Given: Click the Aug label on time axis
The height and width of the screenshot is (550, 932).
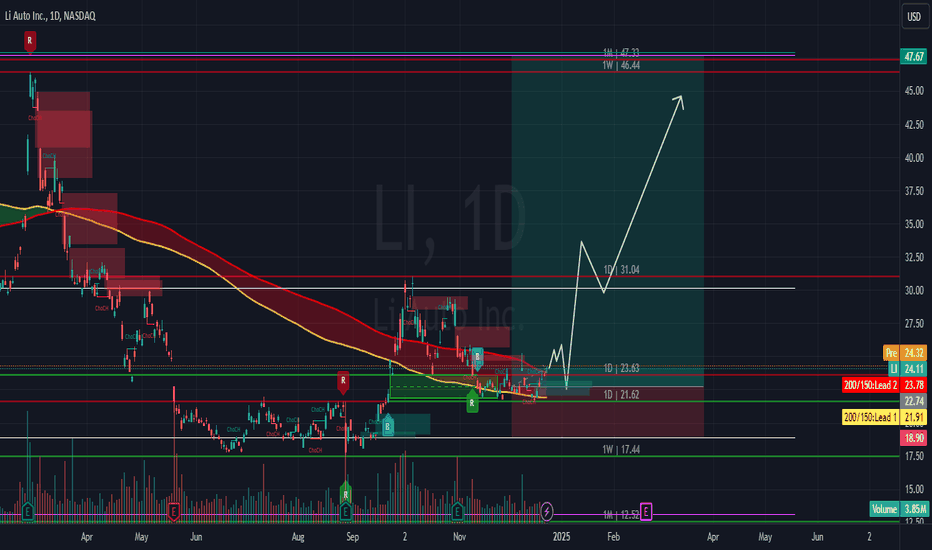Looking at the screenshot, I should coord(298,537).
